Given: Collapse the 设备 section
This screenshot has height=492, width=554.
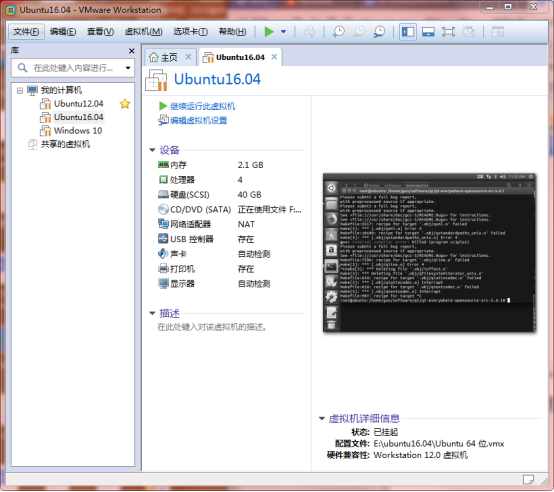Looking at the screenshot, I should tap(152, 150).
